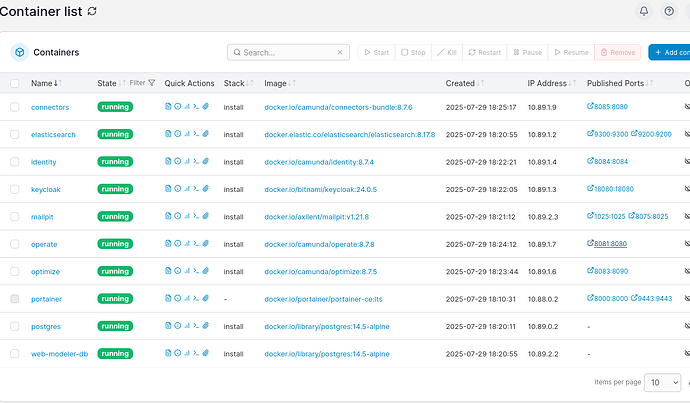This screenshot has height=403, width=690.
Task: Open published port 9443:9443 link
Action: click(x=651, y=298)
